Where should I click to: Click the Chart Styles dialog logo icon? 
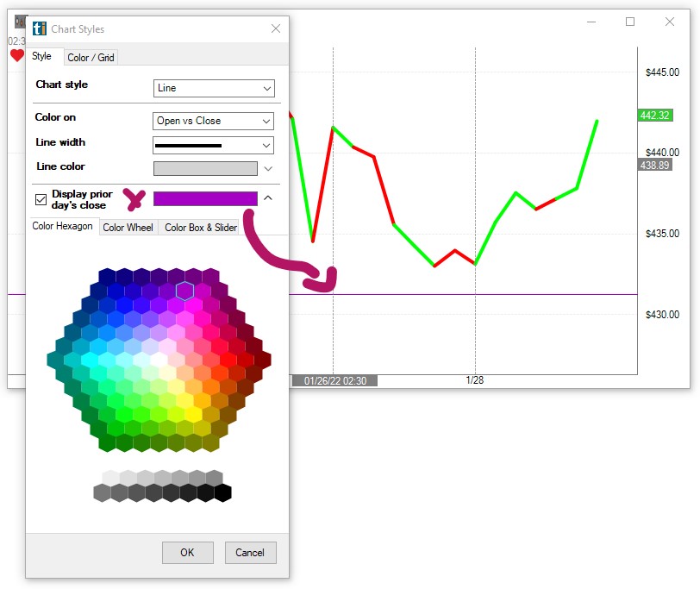coord(39,28)
